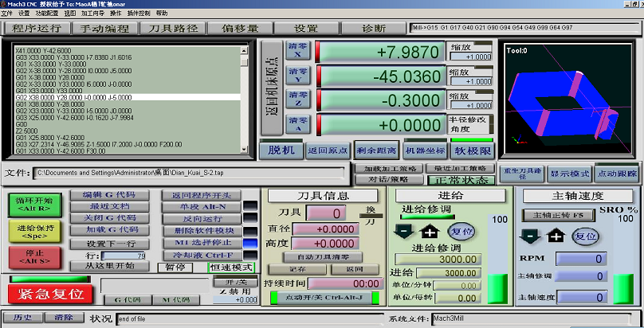Click the spindle override decrease arrow
Viewport: 644px width, 328px height.
click(x=530, y=236)
